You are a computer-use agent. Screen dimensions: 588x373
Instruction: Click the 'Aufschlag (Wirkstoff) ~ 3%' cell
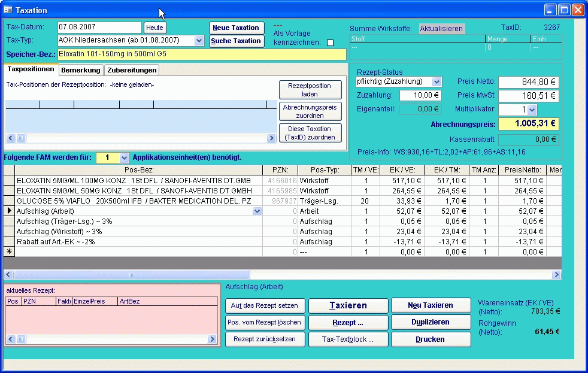[x=139, y=232]
